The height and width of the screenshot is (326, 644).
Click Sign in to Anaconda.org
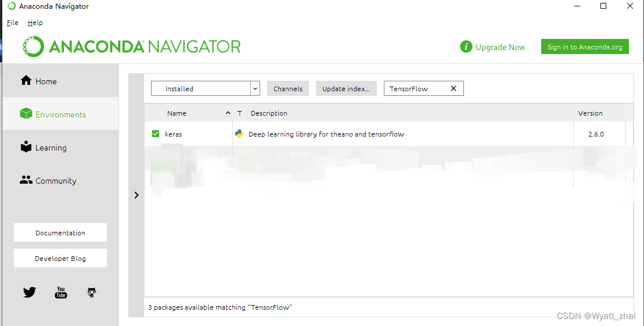click(x=585, y=47)
